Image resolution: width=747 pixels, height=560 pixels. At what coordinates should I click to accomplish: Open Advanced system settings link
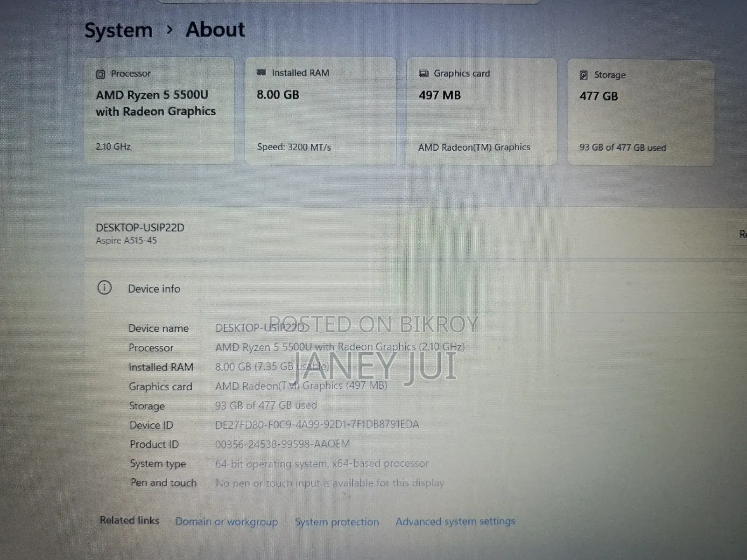click(455, 521)
